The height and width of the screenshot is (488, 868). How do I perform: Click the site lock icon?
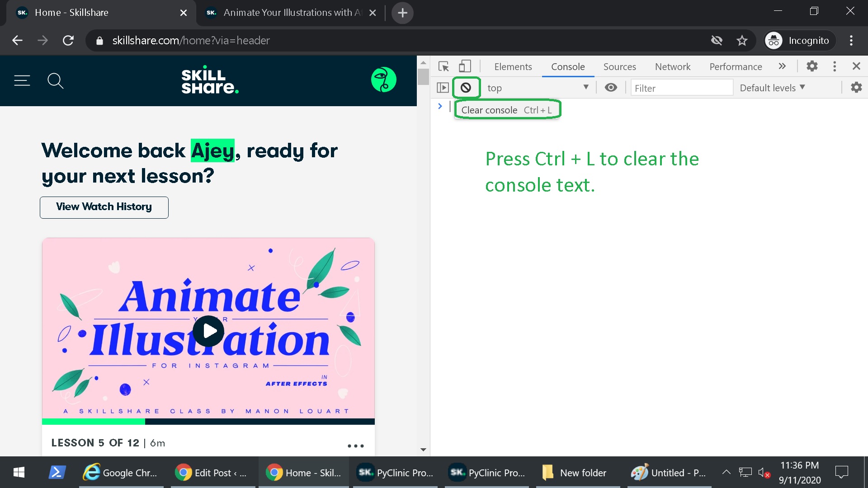pyautogui.click(x=99, y=41)
